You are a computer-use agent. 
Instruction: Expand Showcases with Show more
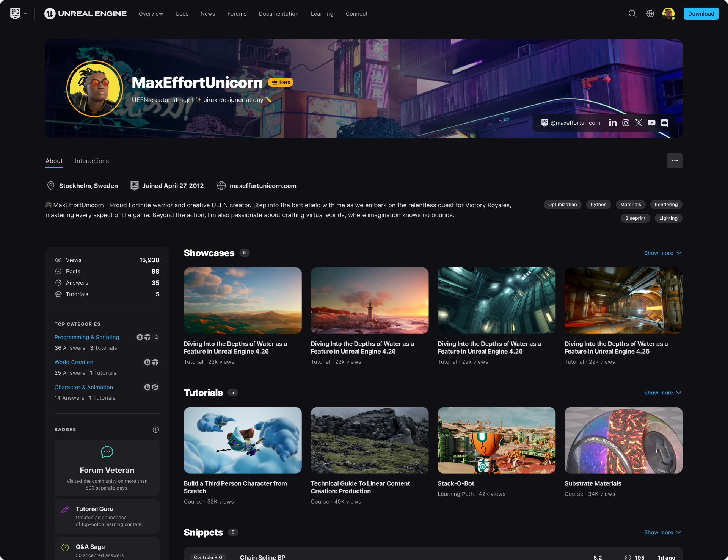point(662,253)
